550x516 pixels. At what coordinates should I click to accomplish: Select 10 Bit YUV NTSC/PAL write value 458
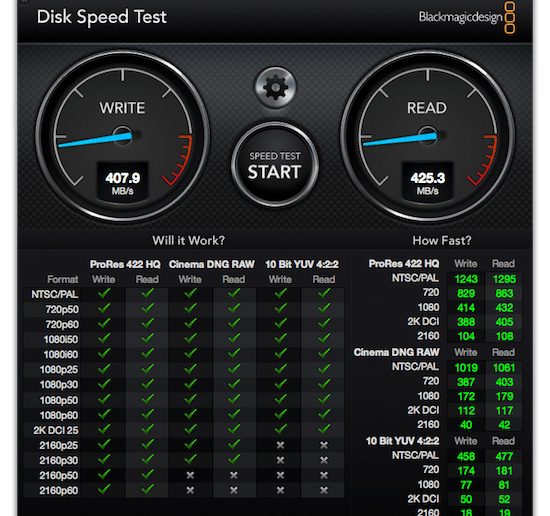(x=466, y=456)
